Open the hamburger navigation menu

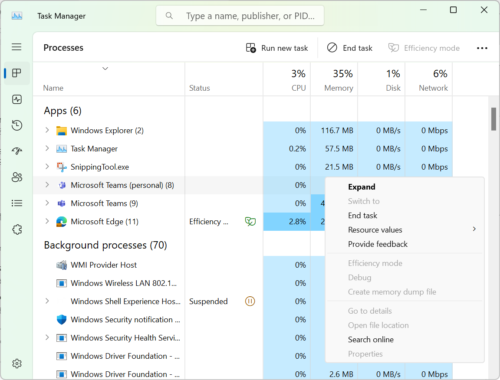pos(16,47)
